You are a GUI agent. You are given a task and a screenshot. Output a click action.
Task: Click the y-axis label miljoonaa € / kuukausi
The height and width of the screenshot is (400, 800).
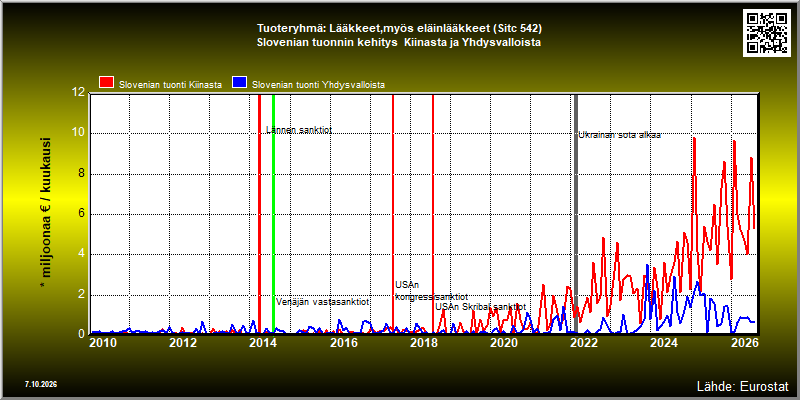tap(45, 213)
